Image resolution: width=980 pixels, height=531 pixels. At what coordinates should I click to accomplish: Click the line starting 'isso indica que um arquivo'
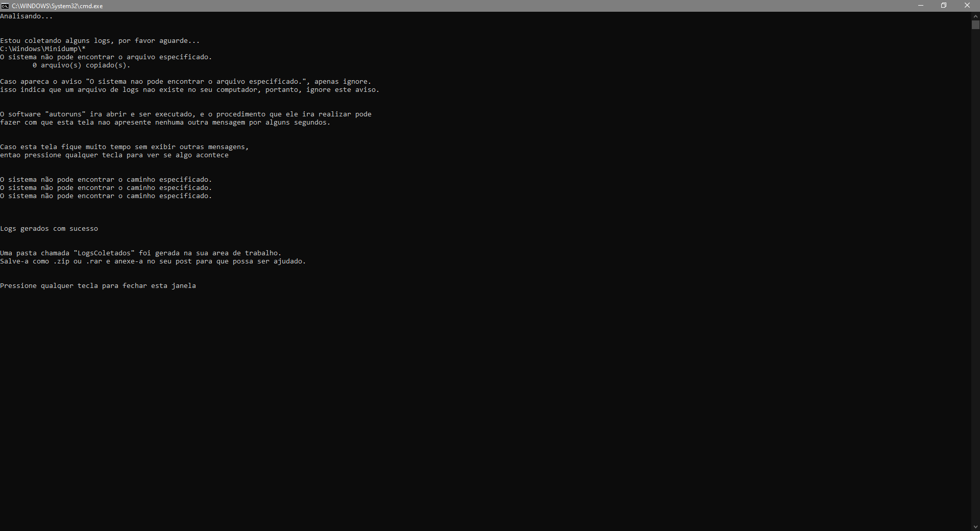tap(190, 90)
